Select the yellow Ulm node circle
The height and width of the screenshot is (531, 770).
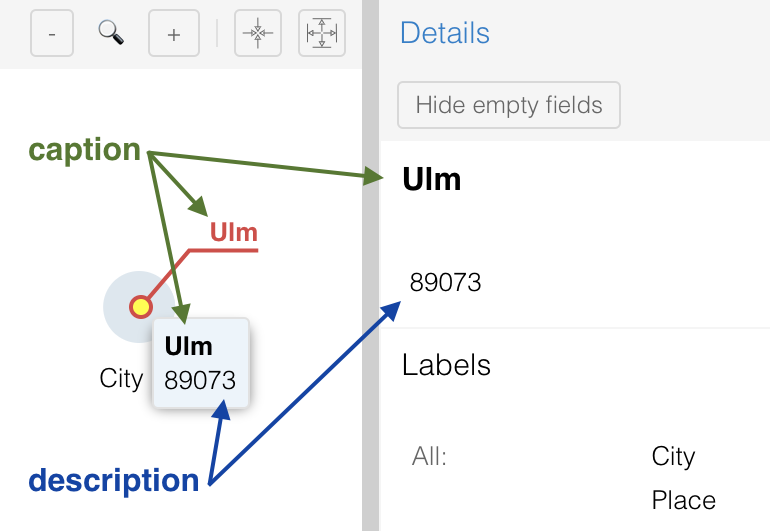[140, 307]
